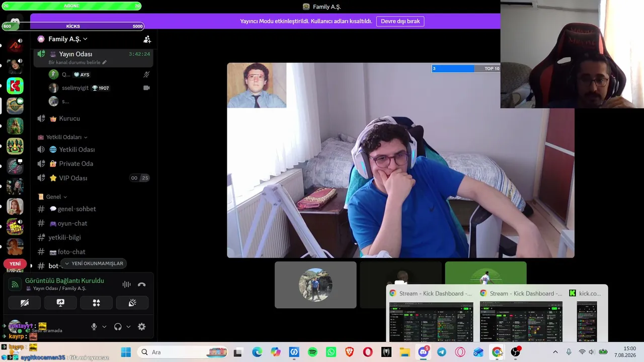Share your screen in the voice panel
The height and width of the screenshot is (362, 644).
click(60, 303)
